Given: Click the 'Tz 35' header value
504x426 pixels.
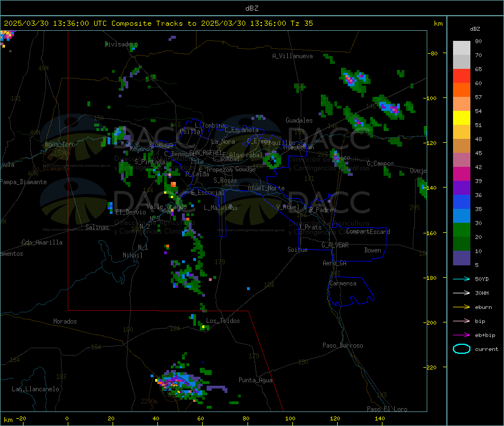Looking at the screenshot, I should pyautogui.click(x=301, y=24).
